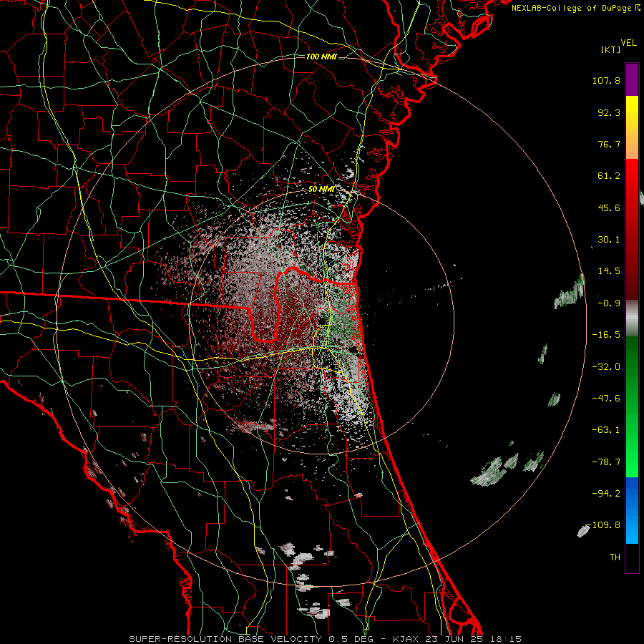Click the Super-Resolution Base Velocity caption text
This screenshot has width=644, height=644.
click(325, 639)
